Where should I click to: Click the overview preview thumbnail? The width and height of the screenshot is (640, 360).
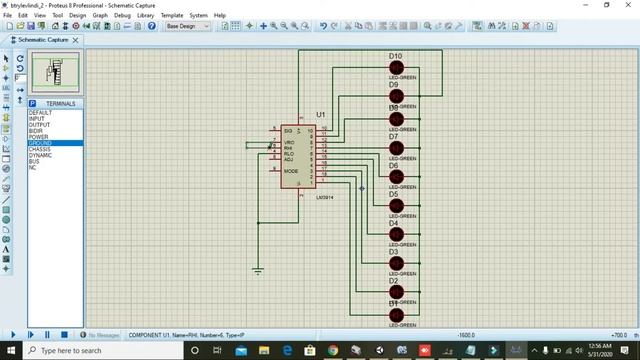pos(56,72)
